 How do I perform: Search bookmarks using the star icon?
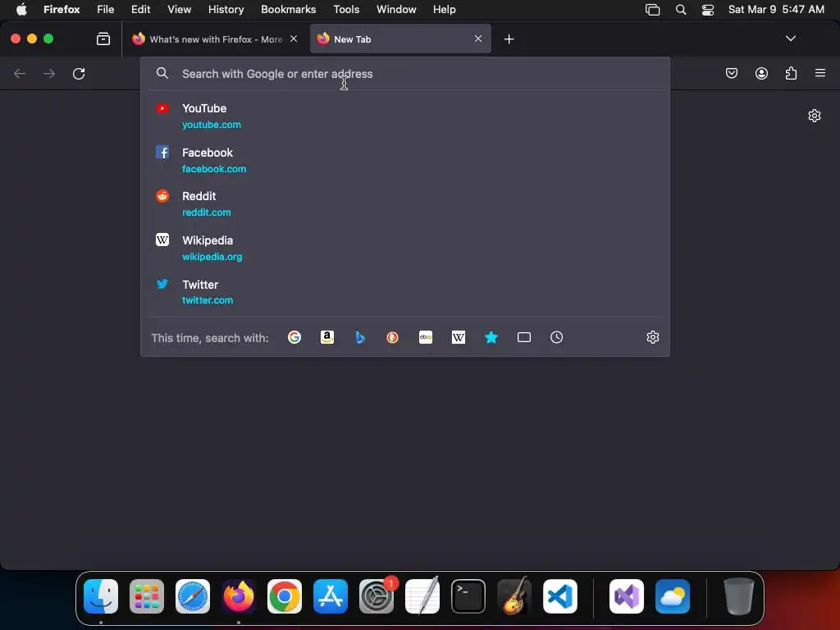[x=491, y=337]
